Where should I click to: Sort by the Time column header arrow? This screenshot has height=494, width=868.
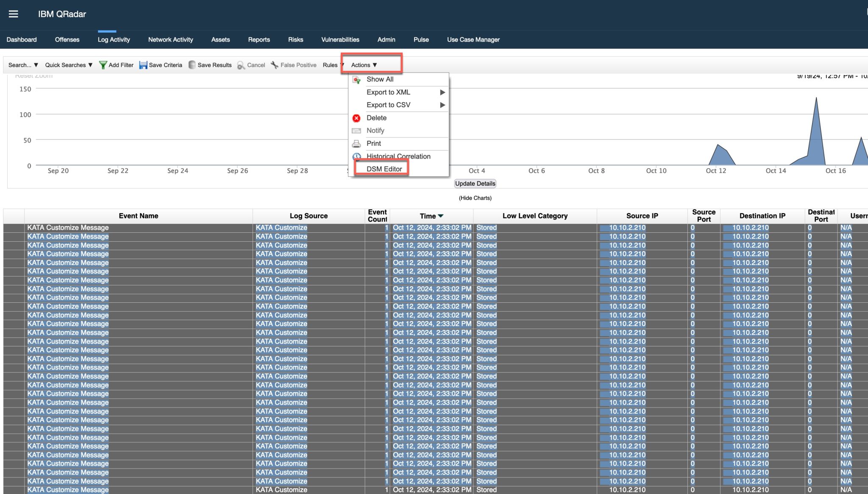(x=441, y=216)
